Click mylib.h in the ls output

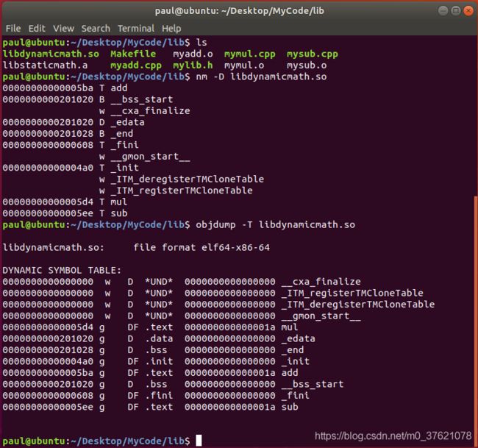pyautogui.click(x=193, y=65)
